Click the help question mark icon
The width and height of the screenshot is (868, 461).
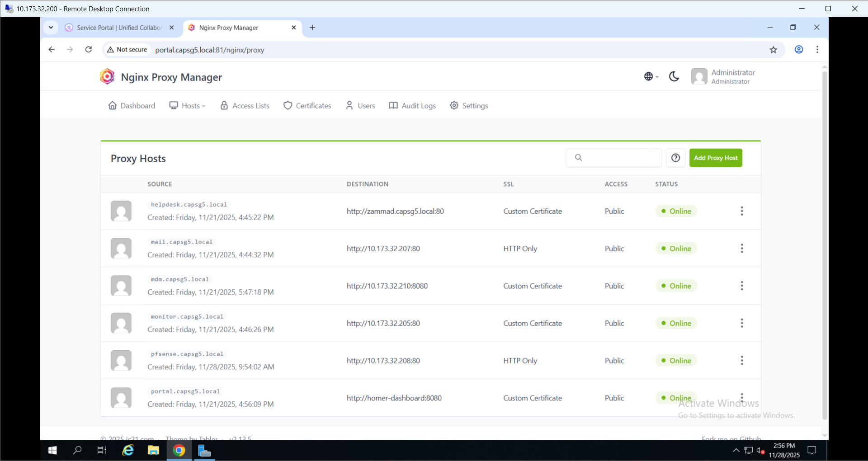[675, 158]
